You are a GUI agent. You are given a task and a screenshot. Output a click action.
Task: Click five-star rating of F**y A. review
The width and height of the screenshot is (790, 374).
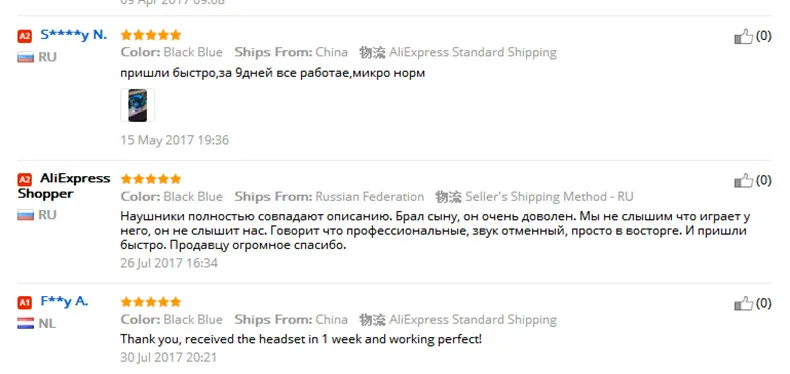point(151,302)
